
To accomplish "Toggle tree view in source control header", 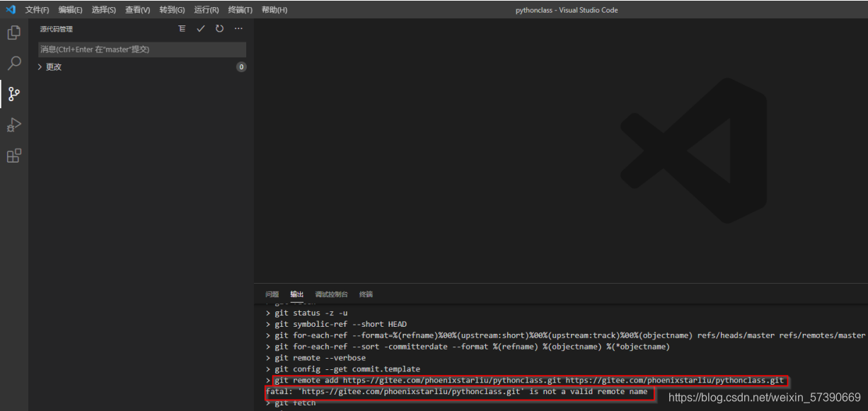I will [182, 29].
